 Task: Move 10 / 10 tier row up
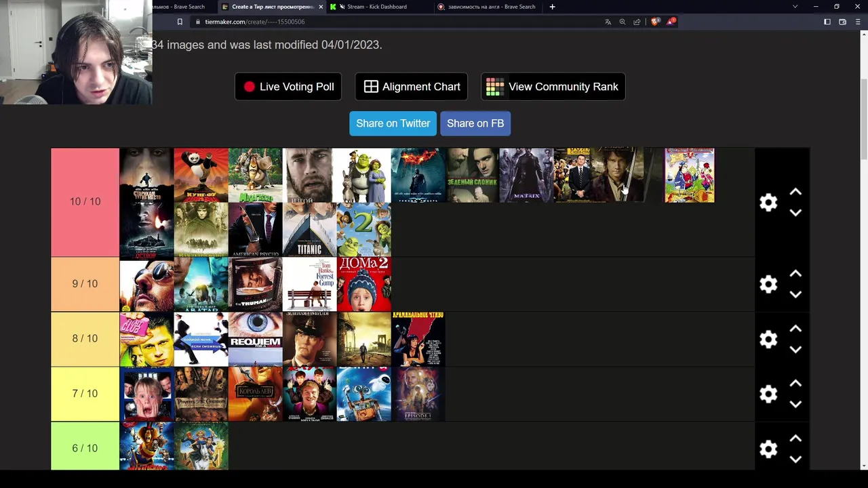[x=795, y=192]
